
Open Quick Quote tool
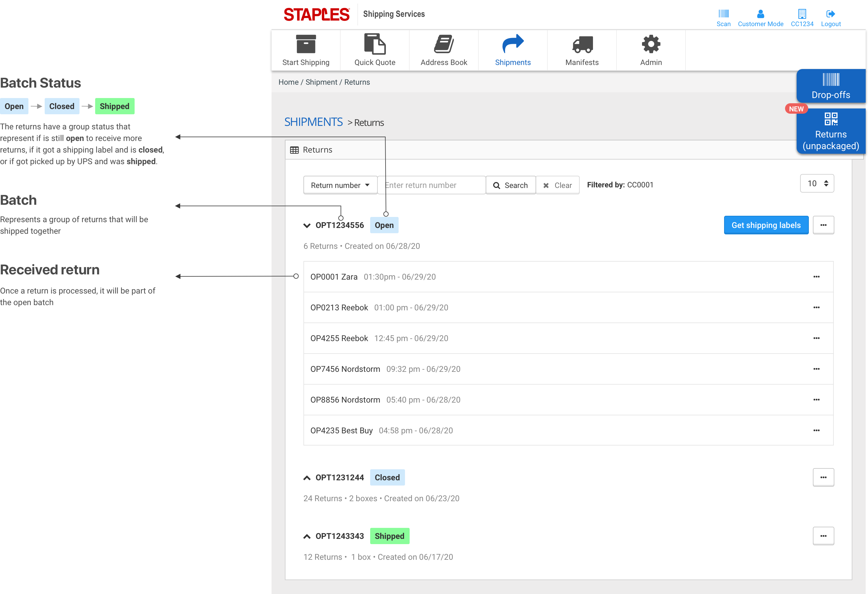375,44
